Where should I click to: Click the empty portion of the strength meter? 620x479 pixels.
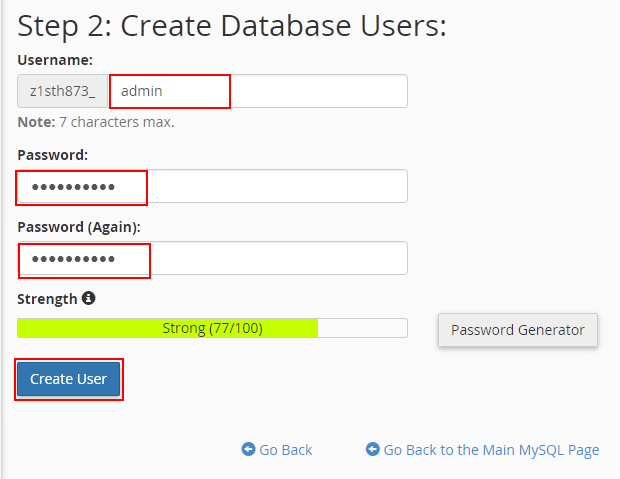pos(363,328)
